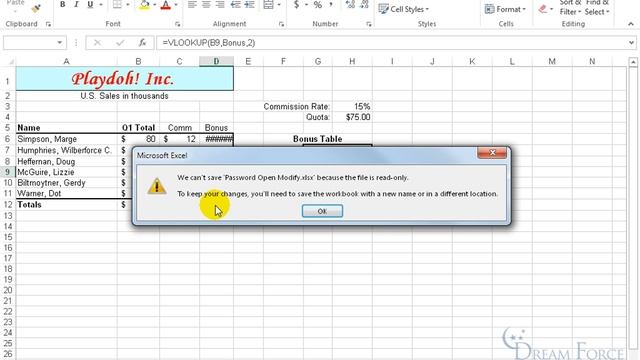The height and width of the screenshot is (360, 640).
Task: Click the 'Playdoh! Inc.' title cell
Action: tap(124, 79)
